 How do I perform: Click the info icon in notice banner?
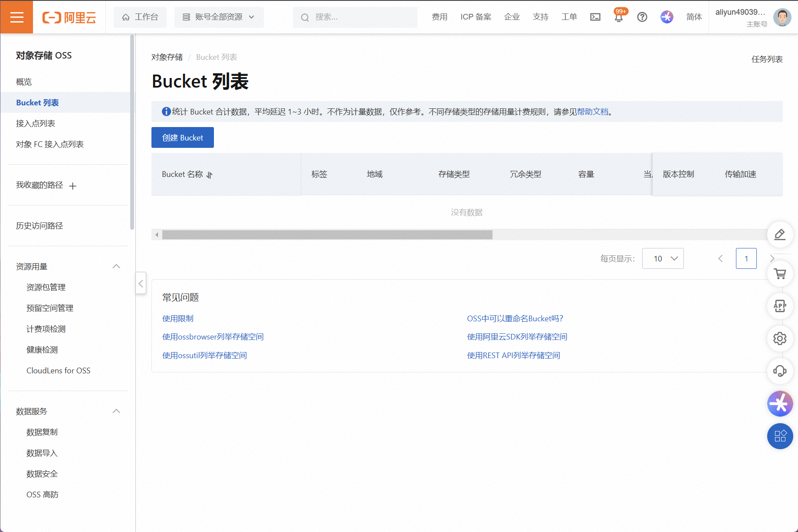pos(166,111)
